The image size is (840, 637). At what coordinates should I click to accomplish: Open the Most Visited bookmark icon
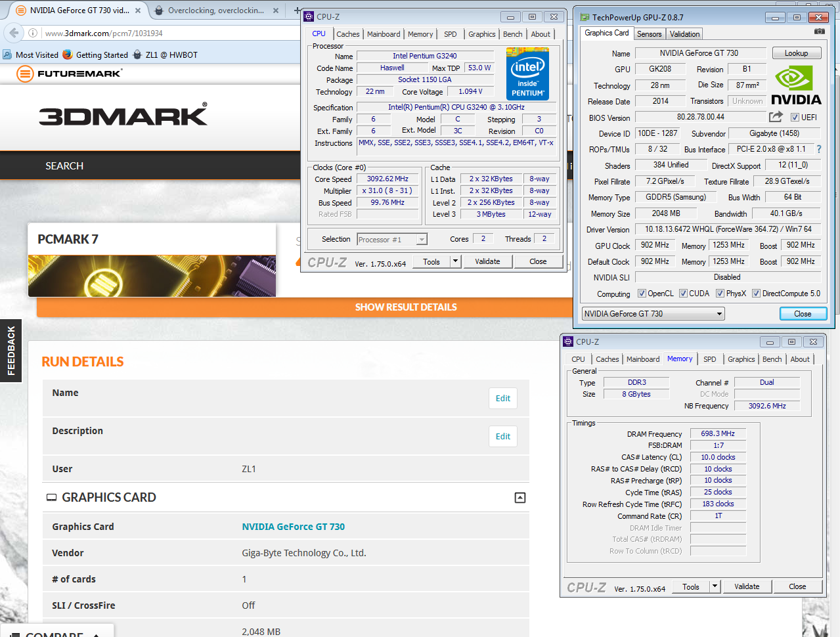pyautogui.click(x=7, y=55)
